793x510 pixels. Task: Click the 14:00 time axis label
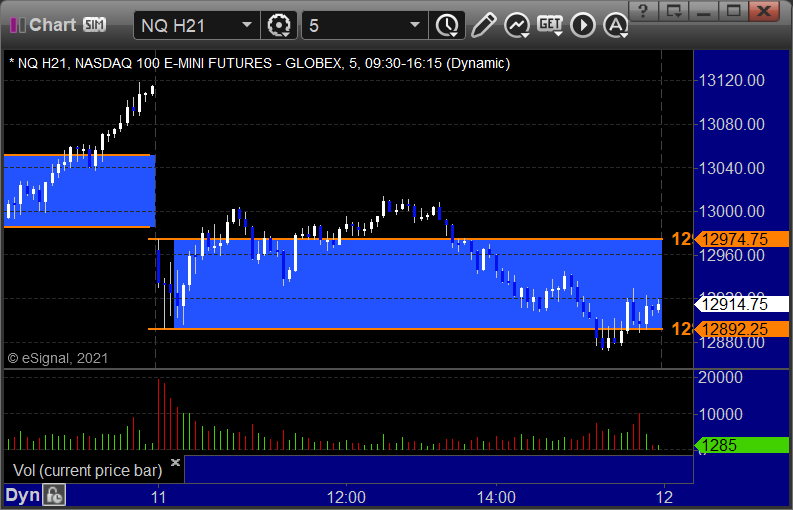click(496, 497)
